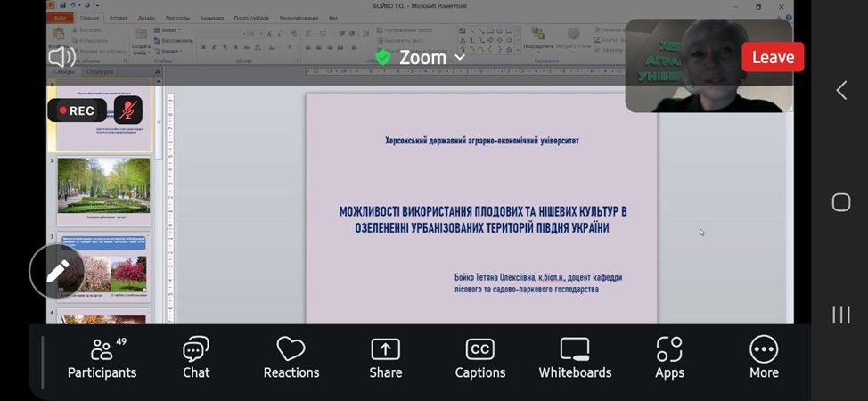Open the font size dropdown

pos(262,34)
